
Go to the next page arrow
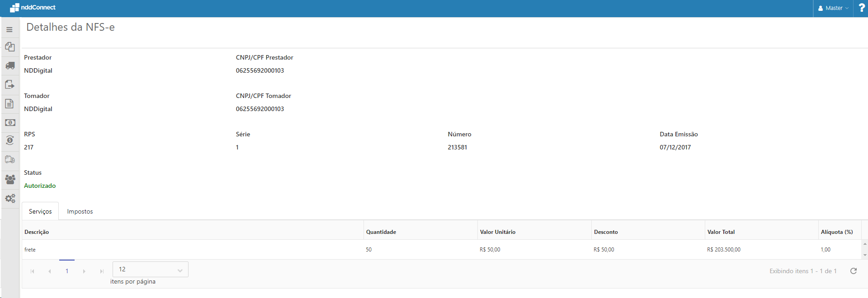coord(84,271)
